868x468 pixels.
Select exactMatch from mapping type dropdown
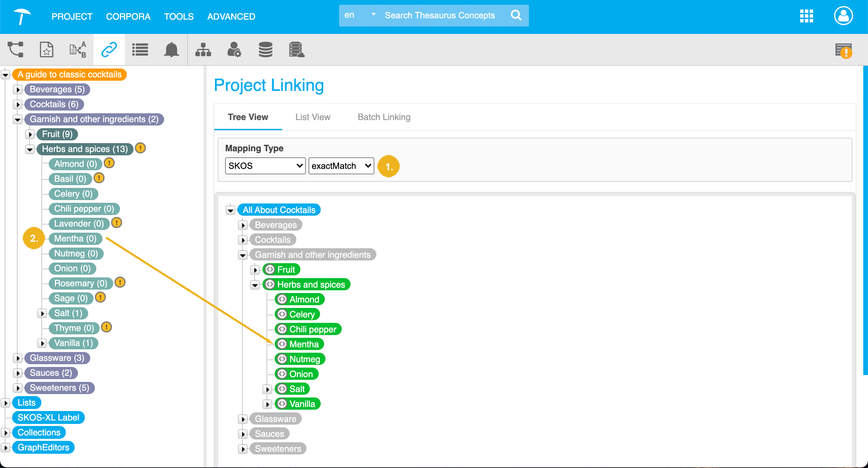(341, 167)
